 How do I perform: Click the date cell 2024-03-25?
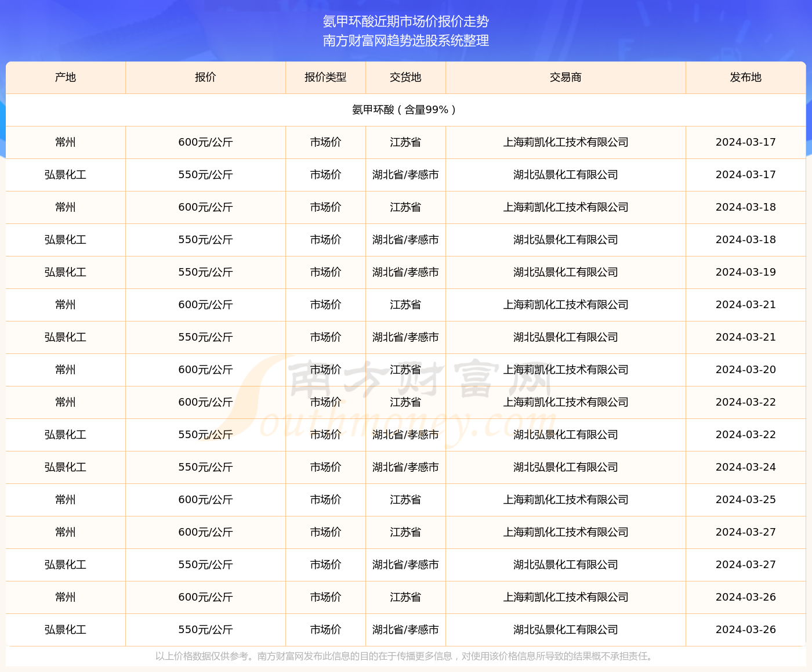pos(746,500)
